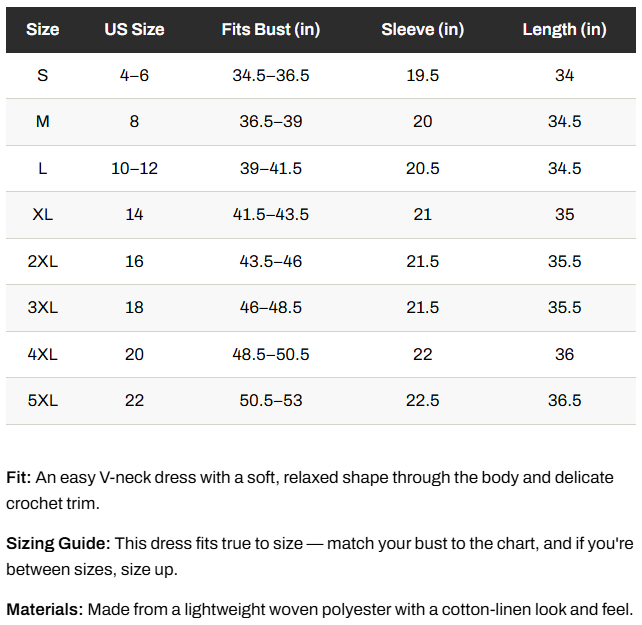Select the 48.5–50.5 bust measurement cell

(x=271, y=354)
